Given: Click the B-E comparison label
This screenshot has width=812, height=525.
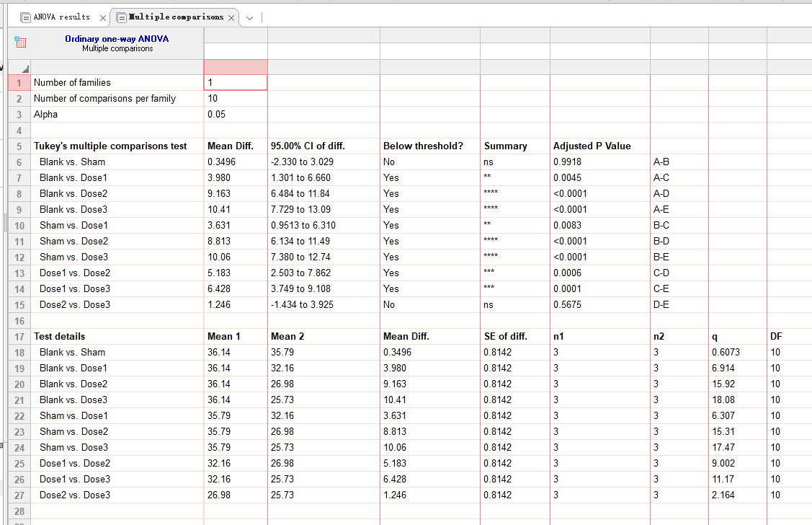Looking at the screenshot, I should 661,257.
